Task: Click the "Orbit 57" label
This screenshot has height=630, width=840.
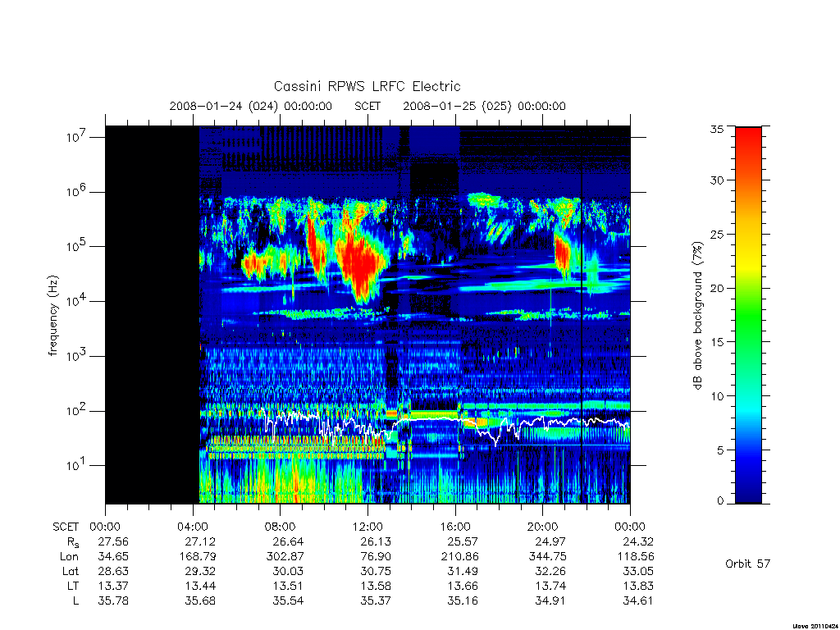Action: click(x=748, y=564)
